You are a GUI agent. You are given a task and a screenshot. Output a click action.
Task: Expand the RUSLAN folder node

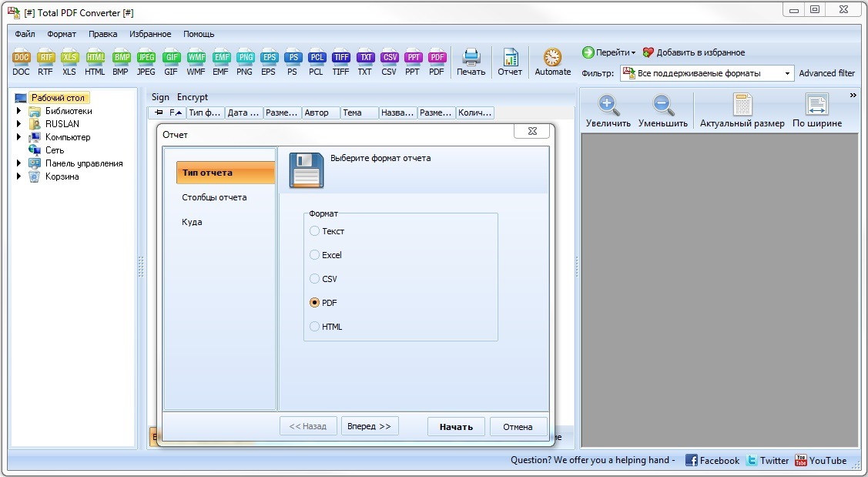click(x=18, y=123)
